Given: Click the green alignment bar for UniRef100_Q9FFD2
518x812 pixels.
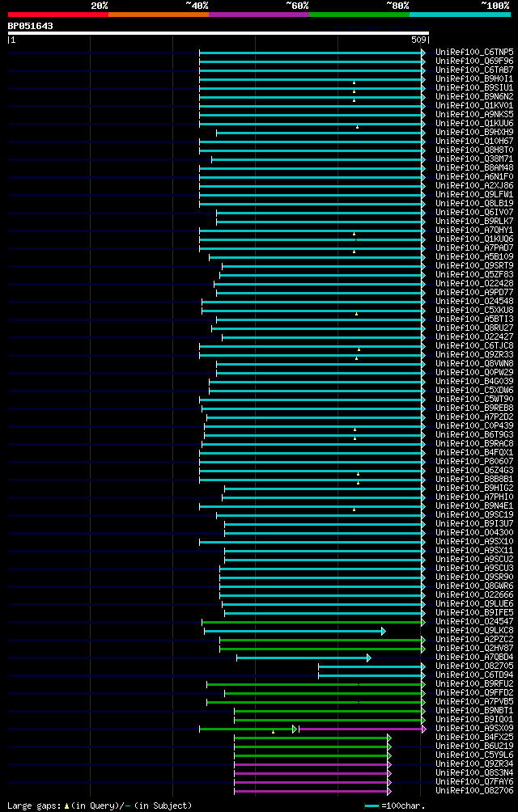Looking at the screenshot, I should (x=325, y=693).
